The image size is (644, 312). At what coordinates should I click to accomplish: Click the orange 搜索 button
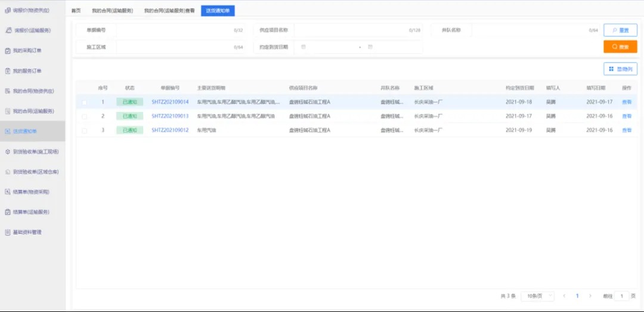(x=620, y=46)
